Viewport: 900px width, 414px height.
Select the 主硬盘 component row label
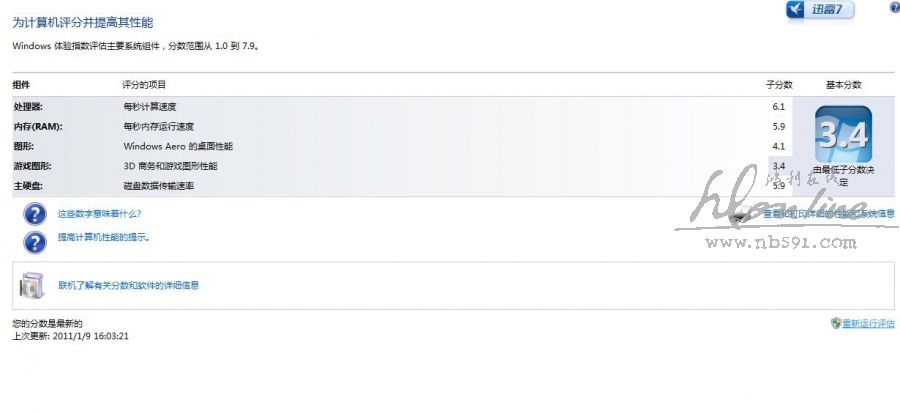(x=28, y=186)
